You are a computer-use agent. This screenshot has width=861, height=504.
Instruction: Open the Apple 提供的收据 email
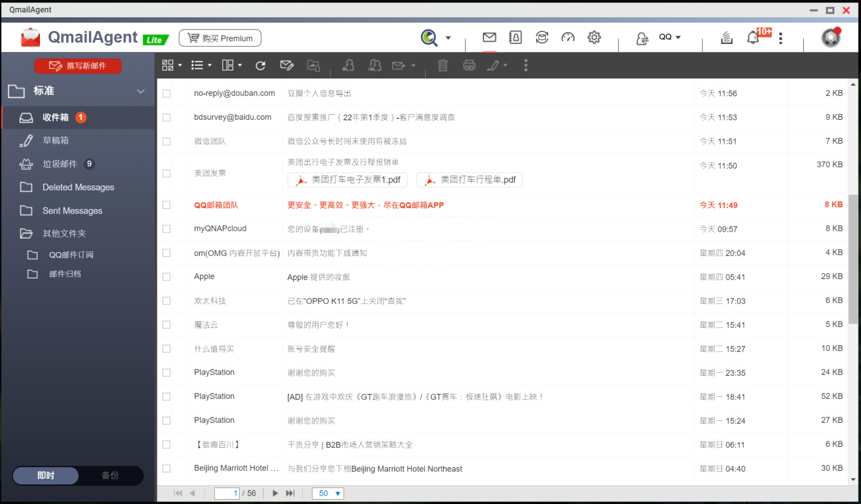coord(319,277)
